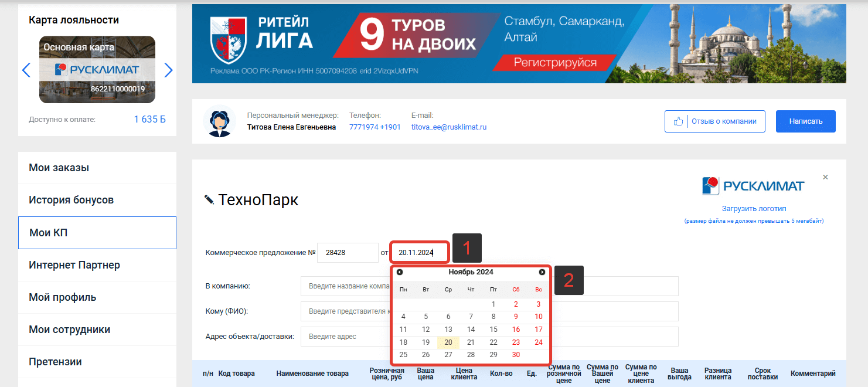Image resolution: width=868 pixels, height=387 pixels.
Task: Open the Основная карта loyalty card thumbnail
Action: [x=97, y=70]
